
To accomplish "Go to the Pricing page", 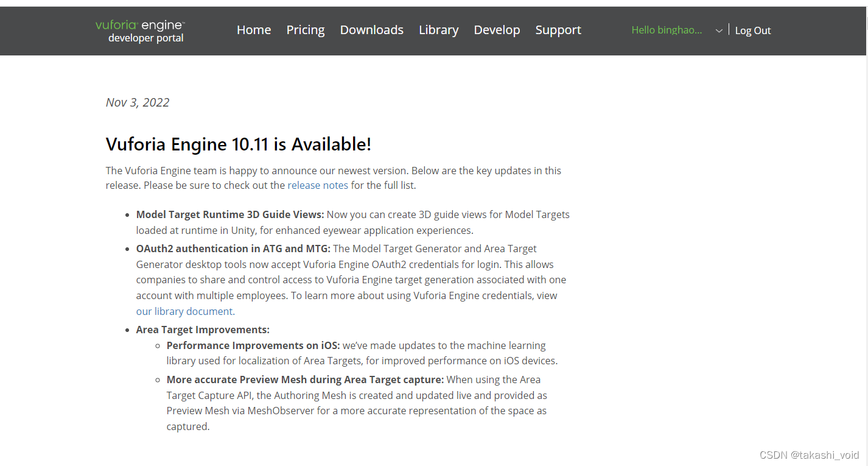I will 306,30.
